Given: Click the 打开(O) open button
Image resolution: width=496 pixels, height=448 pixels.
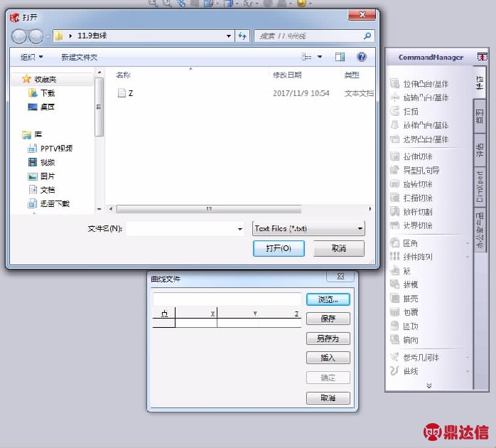Looking at the screenshot, I should [x=279, y=248].
